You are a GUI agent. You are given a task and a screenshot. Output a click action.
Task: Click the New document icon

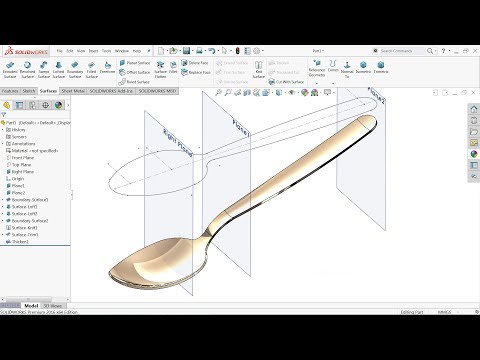pos(161,51)
